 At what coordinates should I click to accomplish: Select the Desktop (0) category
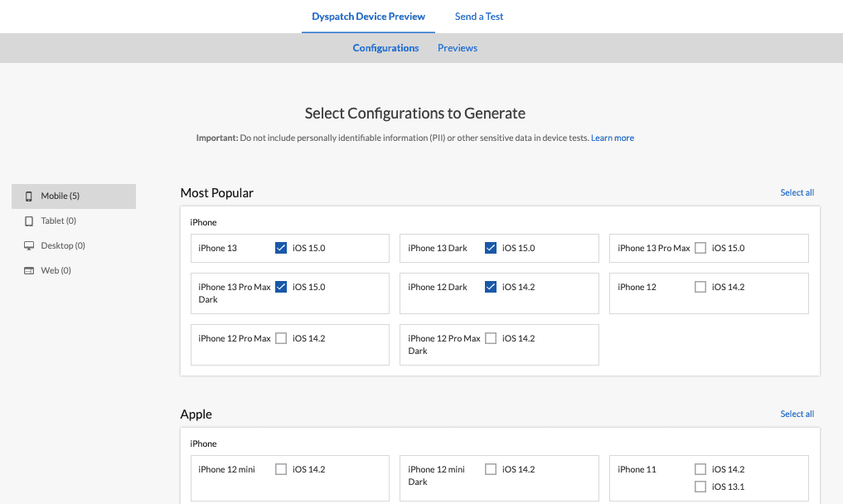[x=74, y=246]
